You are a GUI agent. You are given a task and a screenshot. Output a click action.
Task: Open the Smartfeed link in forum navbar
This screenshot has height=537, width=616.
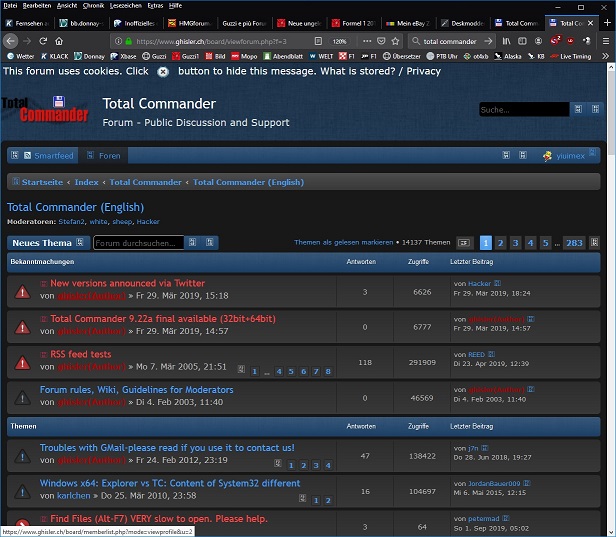coord(49,156)
